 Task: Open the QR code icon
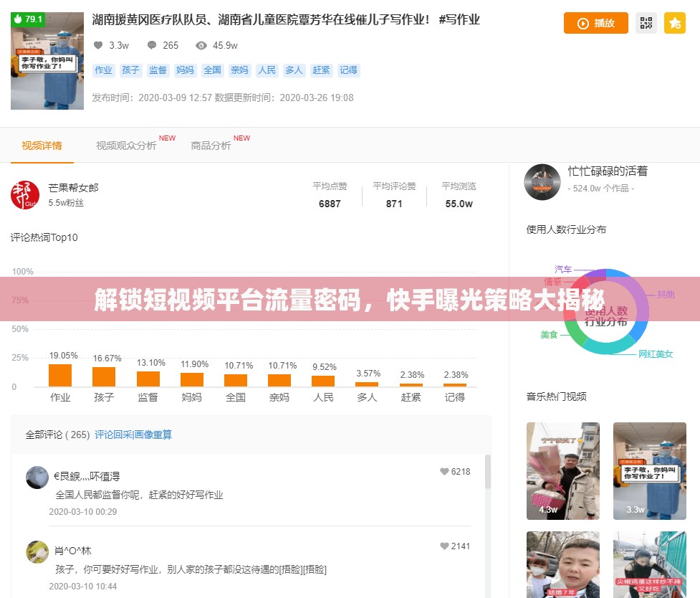tap(646, 23)
